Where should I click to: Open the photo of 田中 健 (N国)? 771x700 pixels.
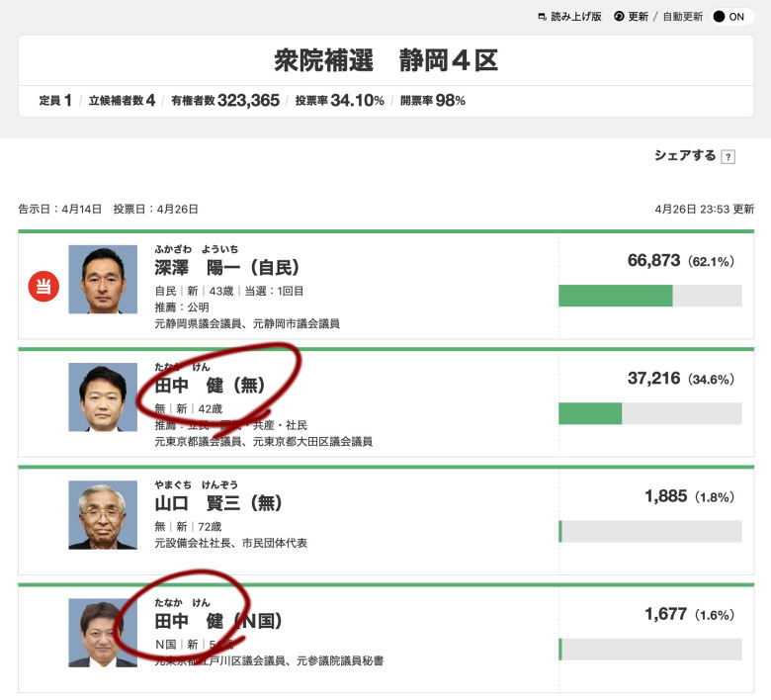[103, 633]
